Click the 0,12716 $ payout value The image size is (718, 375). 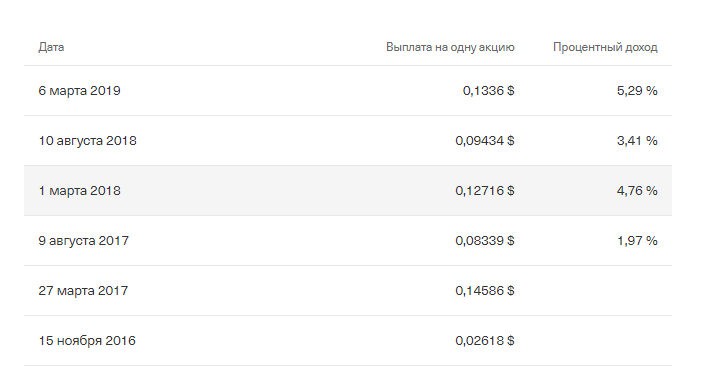(485, 190)
